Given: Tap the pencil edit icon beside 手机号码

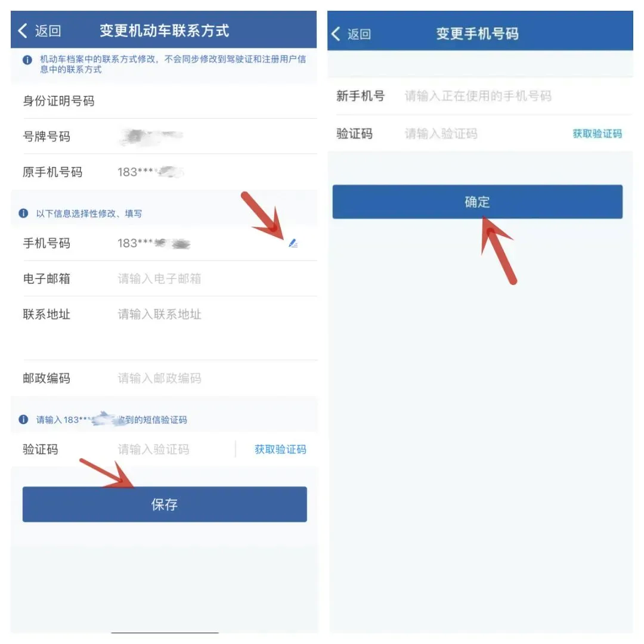Looking at the screenshot, I should [x=293, y=243].
